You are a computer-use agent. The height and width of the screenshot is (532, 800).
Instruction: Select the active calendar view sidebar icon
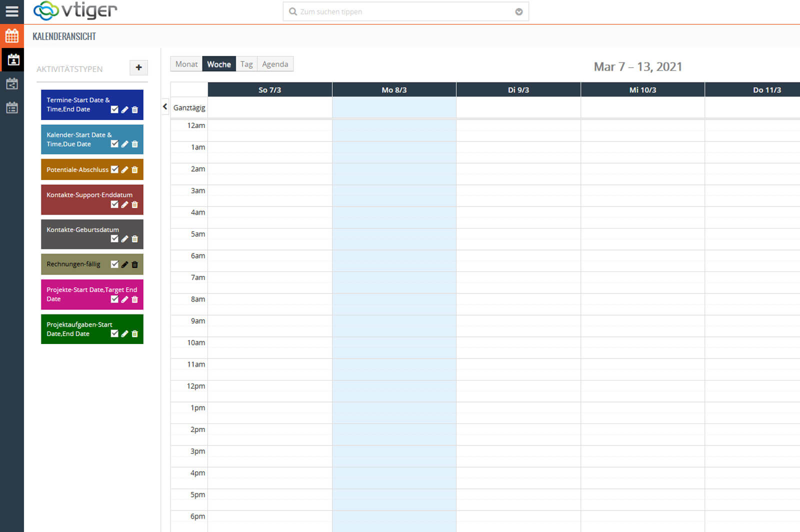[x=12, y=60]
